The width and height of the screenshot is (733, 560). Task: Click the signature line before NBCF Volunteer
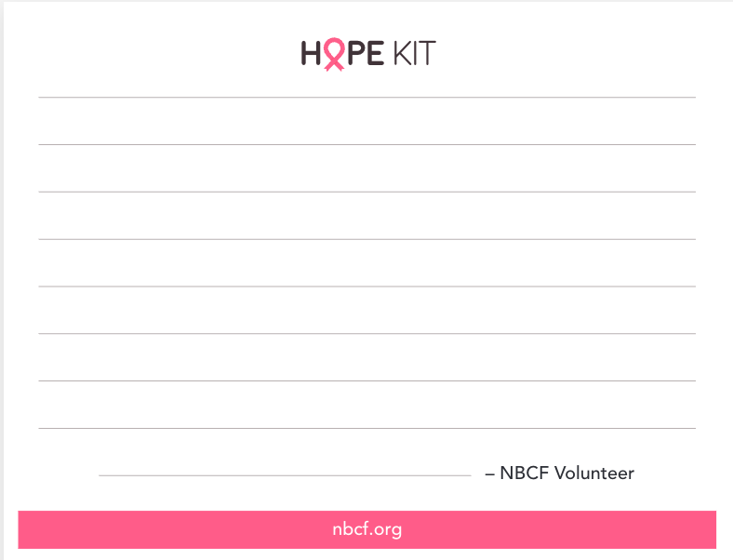click(x=285, y=475)
